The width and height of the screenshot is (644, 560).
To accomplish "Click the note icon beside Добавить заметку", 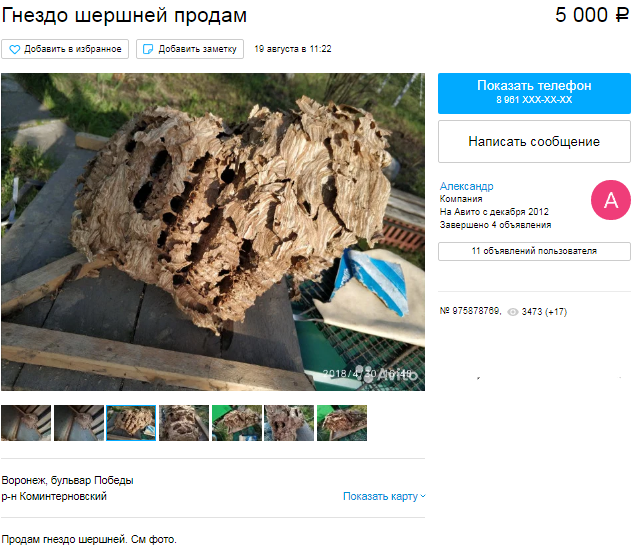I will 147,49.
